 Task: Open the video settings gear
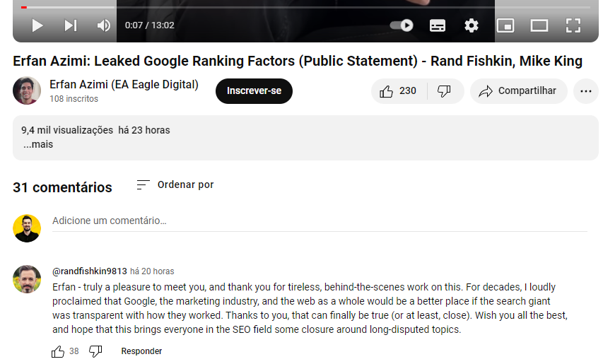pos(472,25)
